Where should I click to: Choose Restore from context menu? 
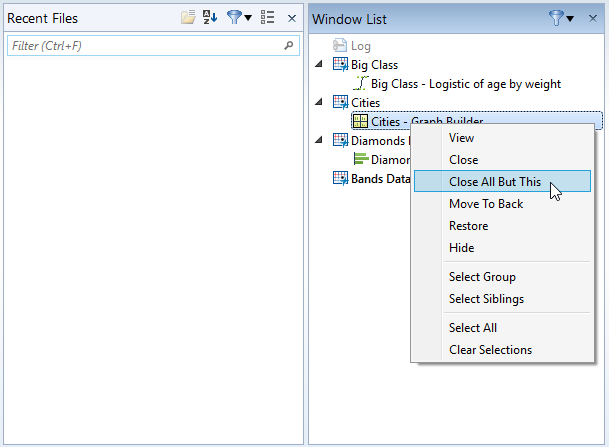(502, 226)
